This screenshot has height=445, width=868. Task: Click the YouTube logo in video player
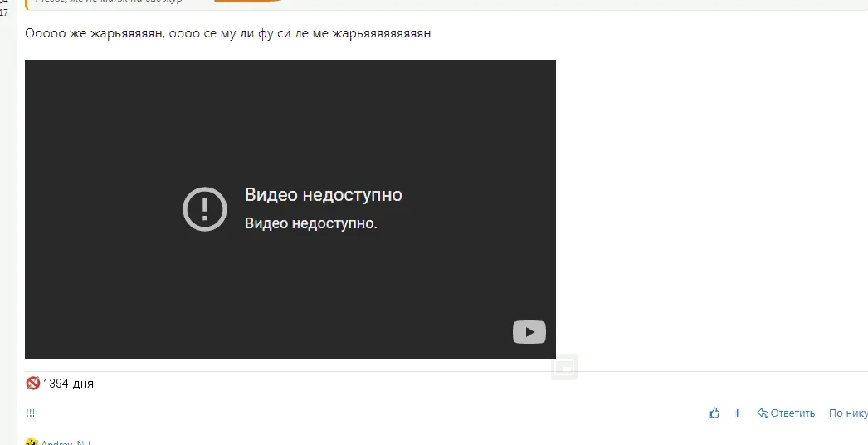529,332
